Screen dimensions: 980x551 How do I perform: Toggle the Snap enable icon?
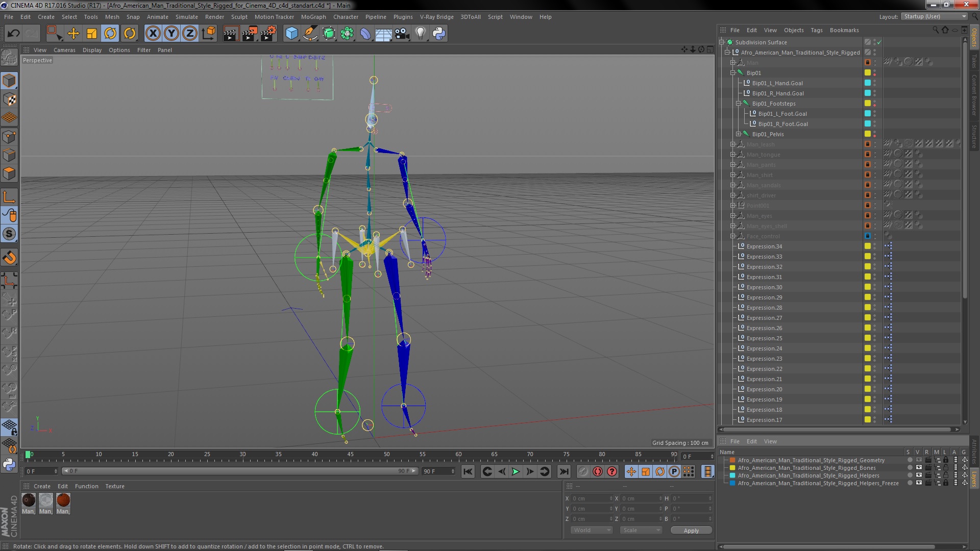click(9, 234)
